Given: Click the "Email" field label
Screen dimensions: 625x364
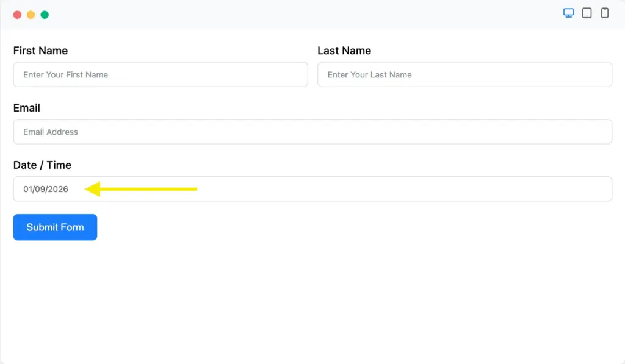Looking at the screenshot, I should [x=27, y=108].
